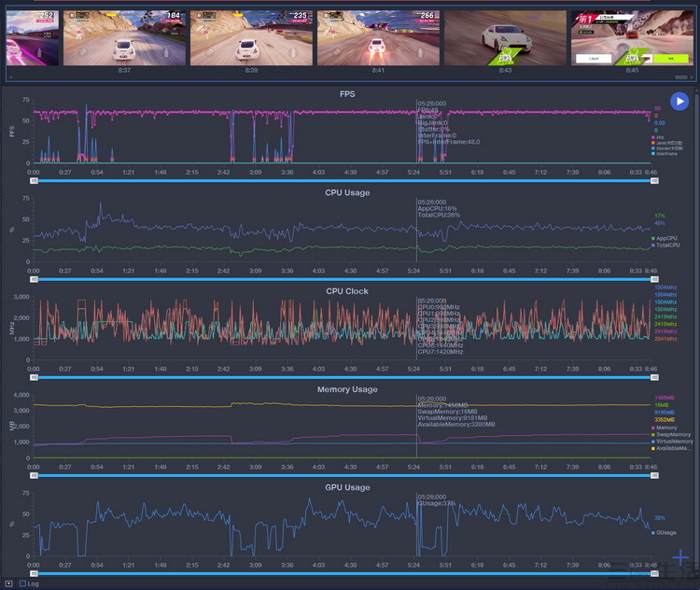The width and height of the screenshot is (700, 590).
Task: Select the screenshot thumbnail at 8:39
Action: coord(251,38)
